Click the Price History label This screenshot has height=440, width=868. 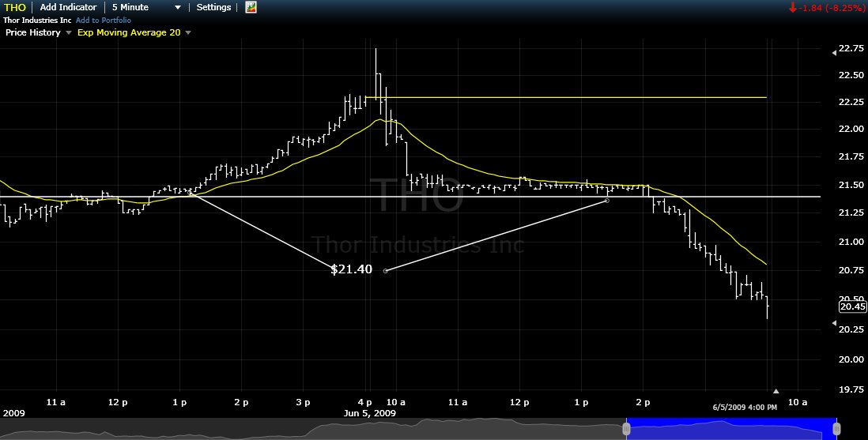33,32
